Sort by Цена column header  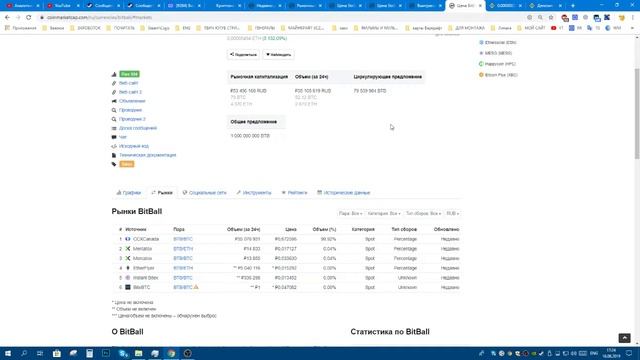point(291,229)
